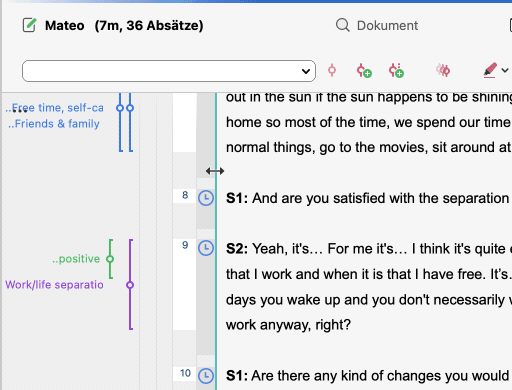Image resolution: width=512 pixels, height=390 pixels.
Task: Select the Free time, self-care code label
Action: (x=55, y=108)
